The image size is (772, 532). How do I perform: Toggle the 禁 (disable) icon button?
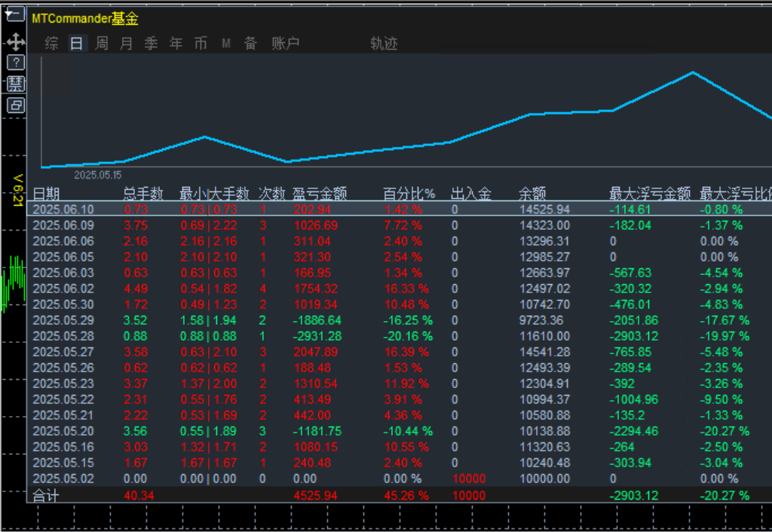15,83
